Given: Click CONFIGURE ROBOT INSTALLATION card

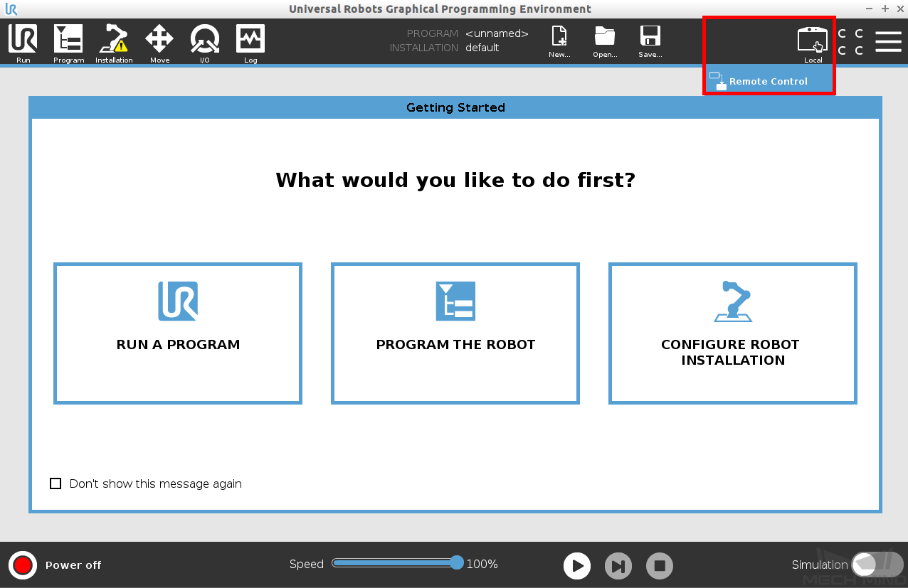Looking at the screenshot, I should tap(733, 333).
